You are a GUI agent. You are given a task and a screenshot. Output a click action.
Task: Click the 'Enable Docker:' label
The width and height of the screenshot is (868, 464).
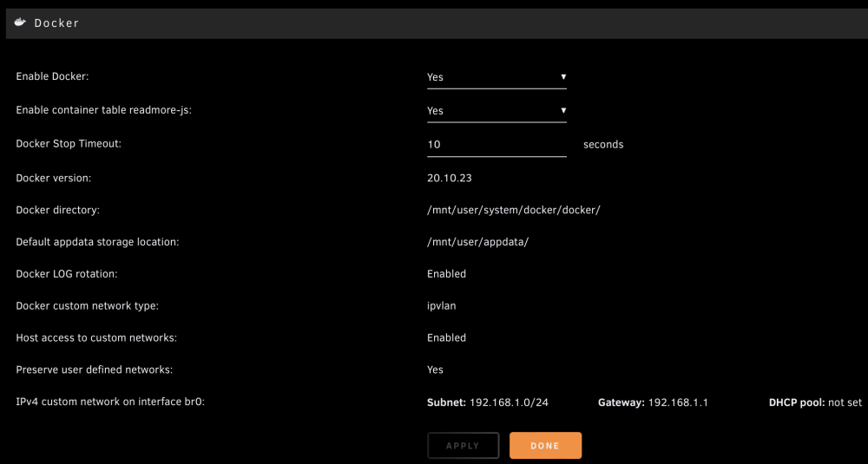(x=52, y=77)
